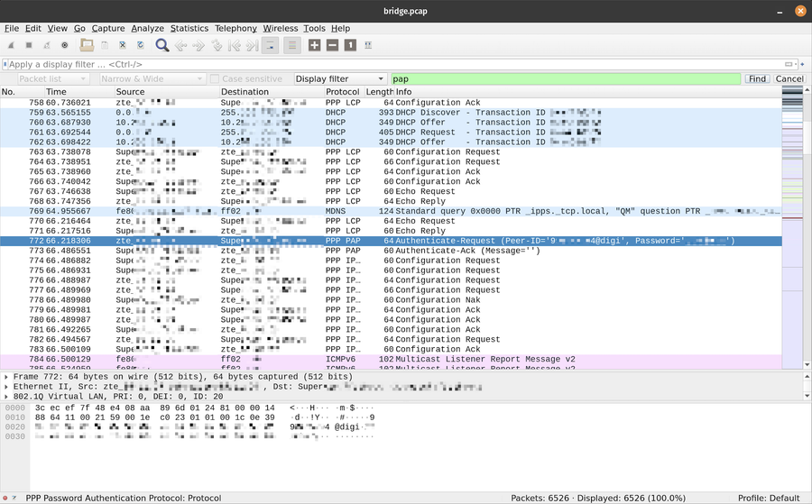Expand the Ethernet II tree row

pos(6,387)
